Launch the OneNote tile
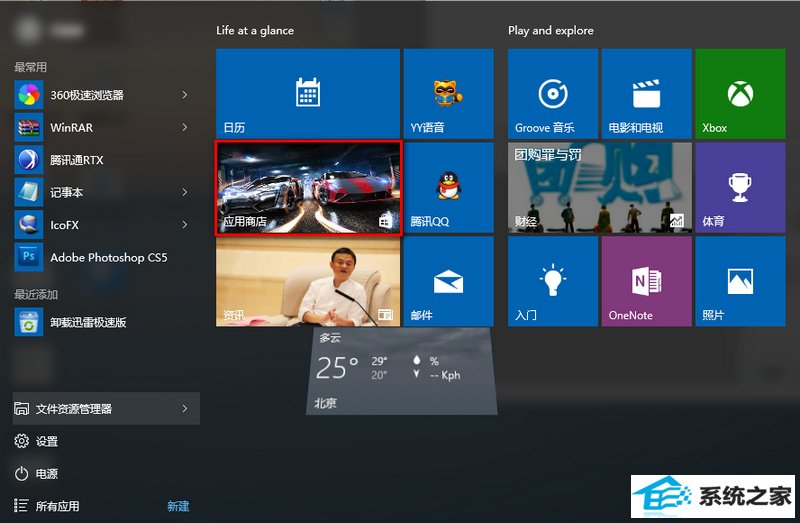The height and width of the screenshot is (523, 800). pyautogui.click(x=646, y=281)
